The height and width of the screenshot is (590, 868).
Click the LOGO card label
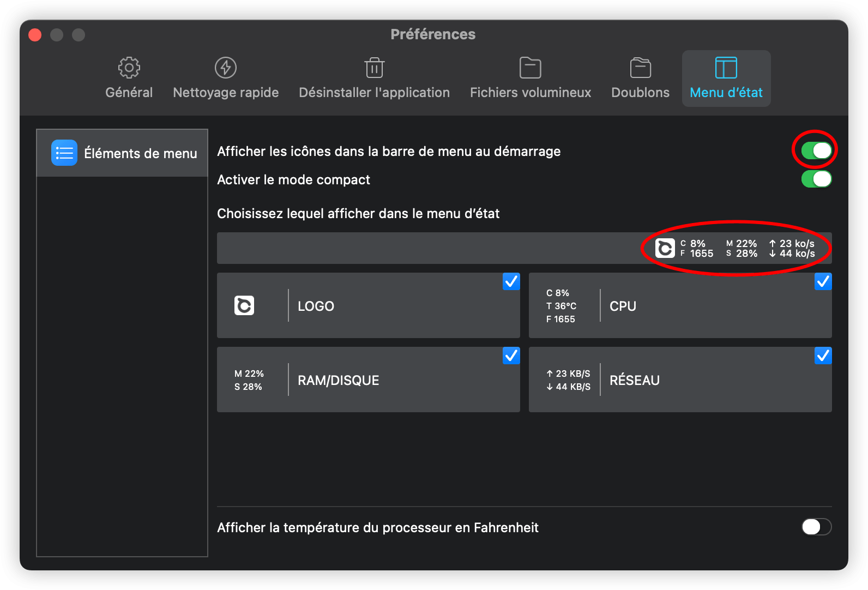point(316,306)
